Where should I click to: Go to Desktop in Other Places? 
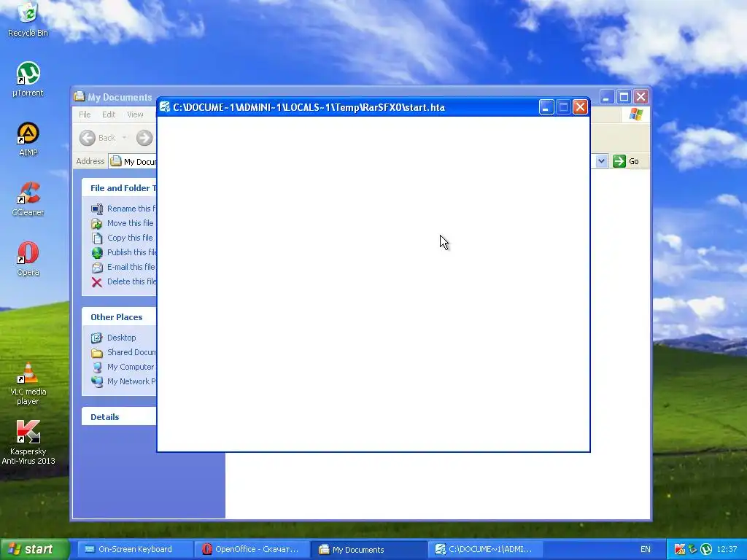point(122,338)
